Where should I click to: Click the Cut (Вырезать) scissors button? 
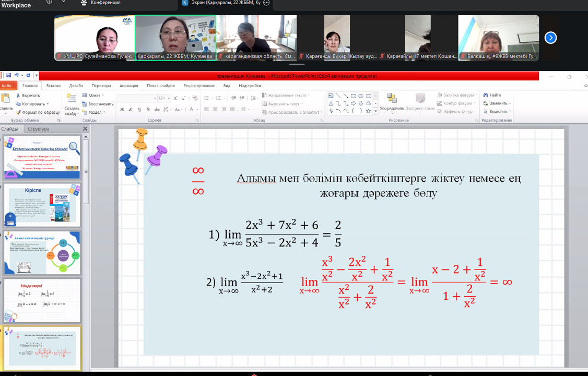(x=28, y=96)
